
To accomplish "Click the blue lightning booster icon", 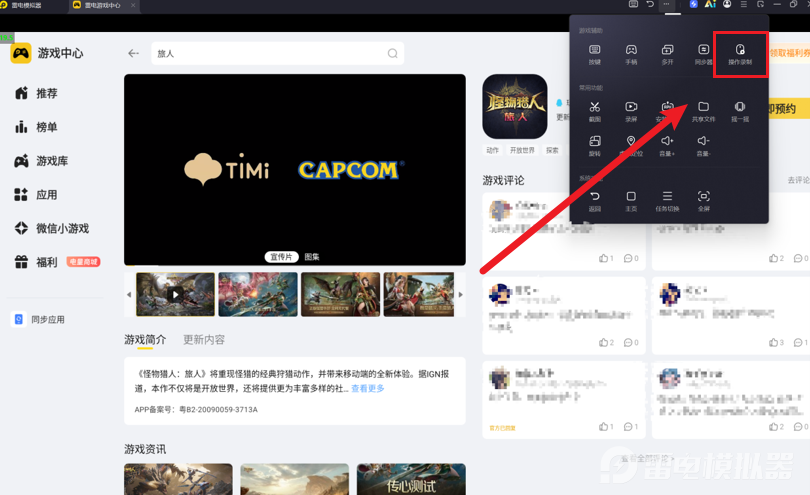I will click(x=694, y=4).
